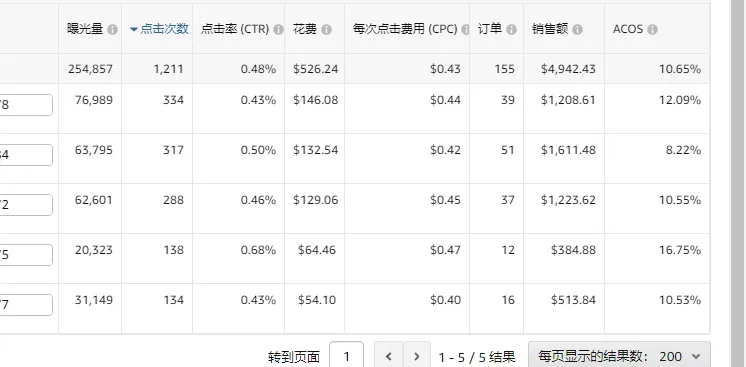Click info icon beside 点击率 (CTR)
This screenshot has height=367, width=746.
click(278, 30)
